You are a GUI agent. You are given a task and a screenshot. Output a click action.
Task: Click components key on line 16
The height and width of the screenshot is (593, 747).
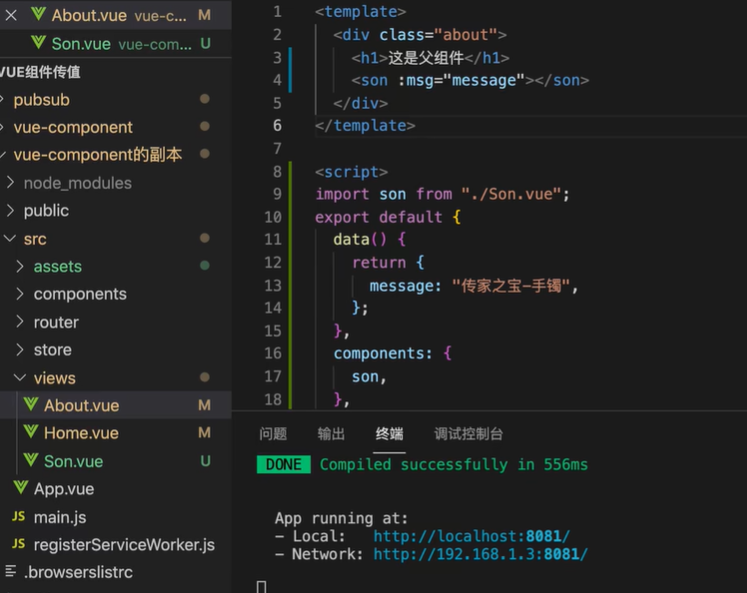[x=378, y=353]
